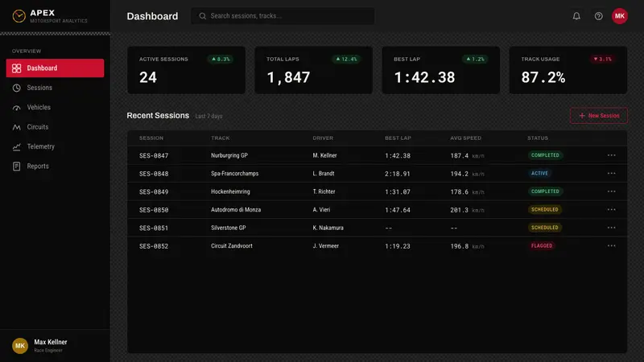
Task: Open the Dashboard menu item
Action: [x=55, y=68]
